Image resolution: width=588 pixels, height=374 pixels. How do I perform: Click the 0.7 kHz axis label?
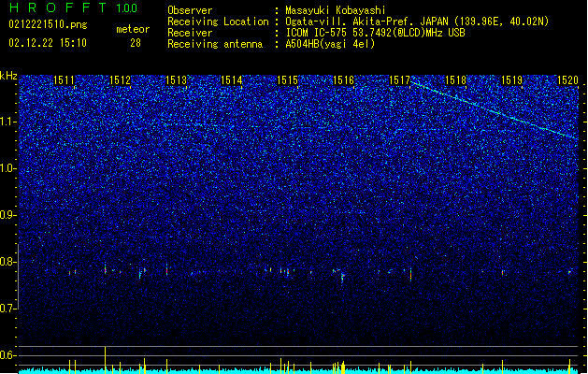click(8, 309)
